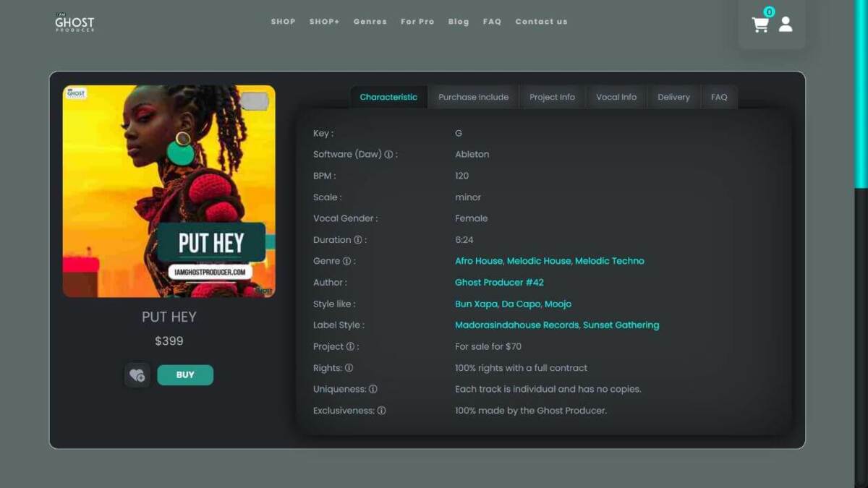Click the 'For sale for $70' value
The image size is (868, 488).
[x=488, y=347]
